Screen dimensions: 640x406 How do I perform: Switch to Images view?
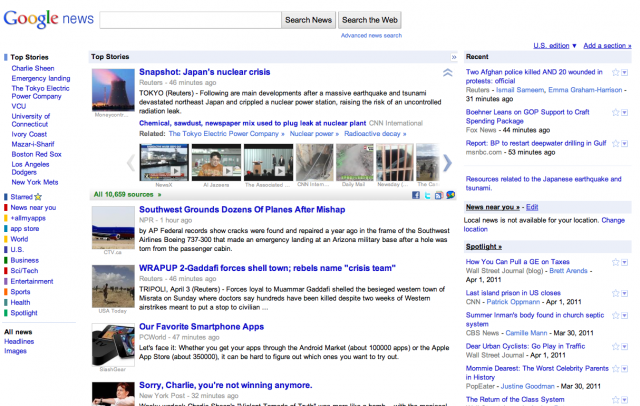(x=16, y=351)
